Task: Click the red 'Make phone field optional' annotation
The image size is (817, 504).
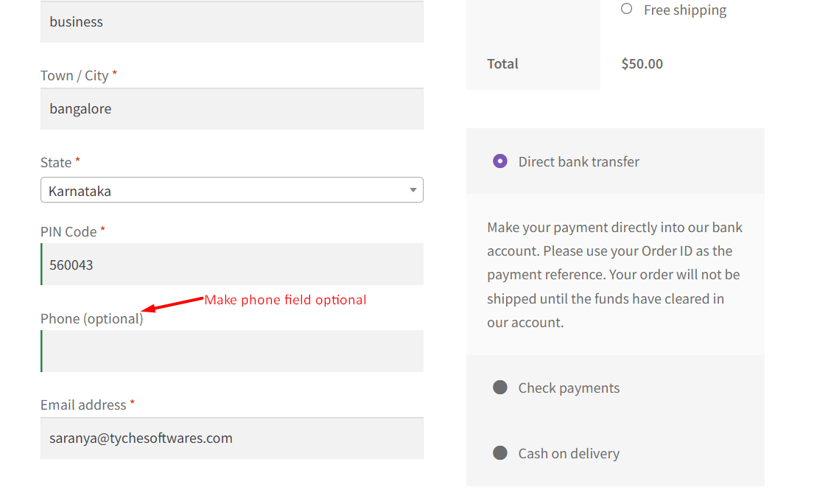Action: pos(285,300)
